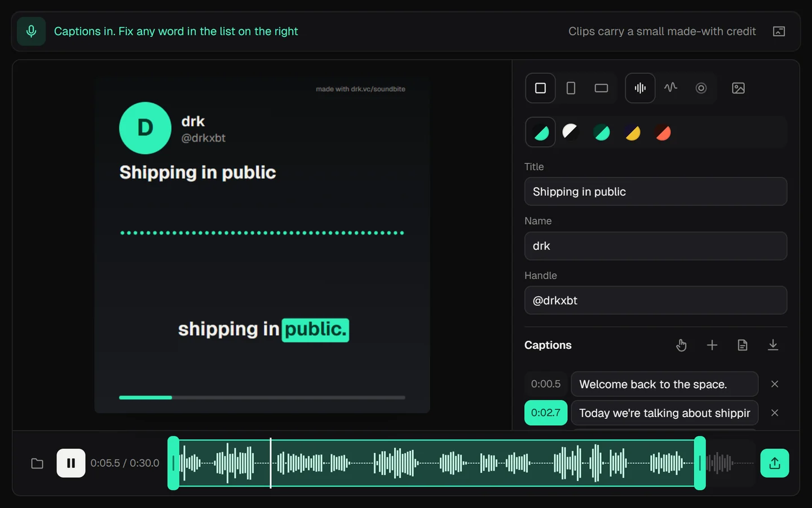Screen dimensions: 812x508
Task: Focus the Name field containing "drk"
Action: (656, 246)
